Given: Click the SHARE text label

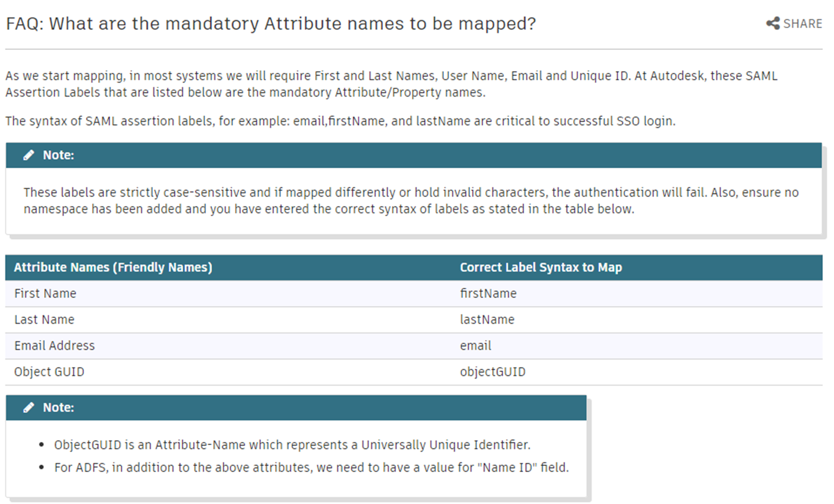Looking at the screenshot, I should [803, 24].
